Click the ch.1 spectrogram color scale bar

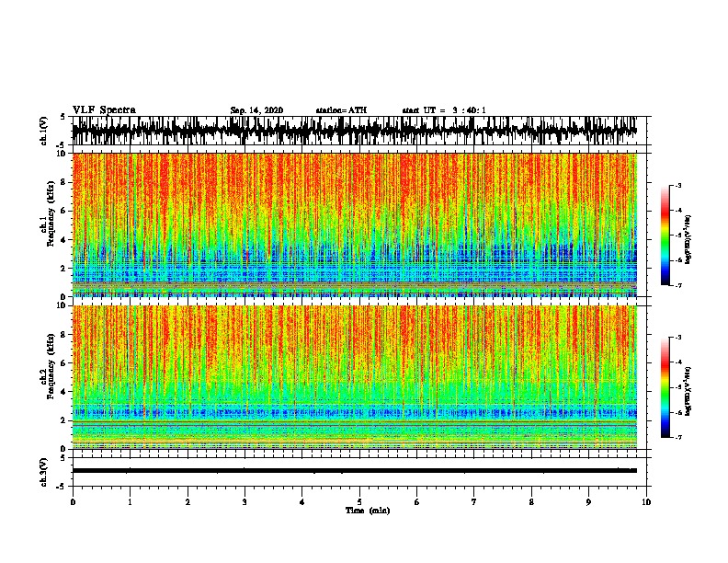[665, 236]
